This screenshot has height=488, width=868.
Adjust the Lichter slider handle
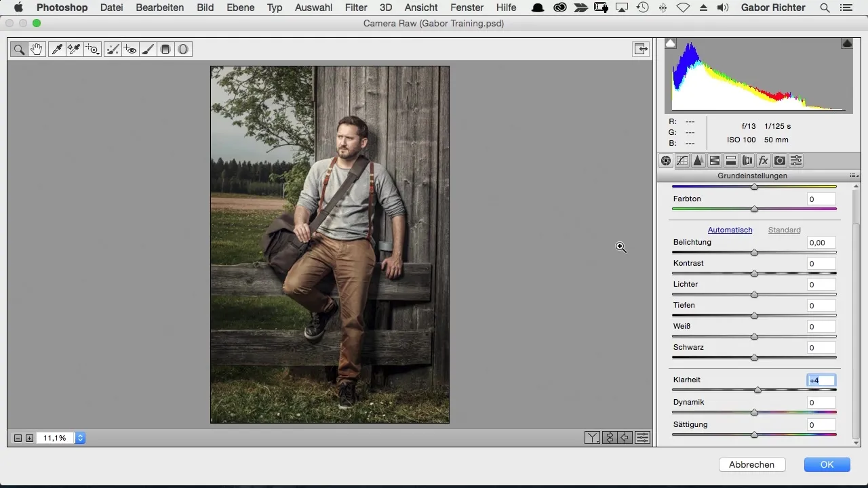click(754, 294)
